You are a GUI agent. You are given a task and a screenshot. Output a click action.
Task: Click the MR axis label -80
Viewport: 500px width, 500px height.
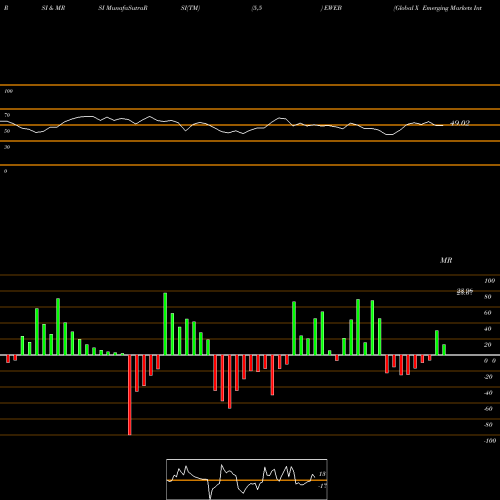488,425
